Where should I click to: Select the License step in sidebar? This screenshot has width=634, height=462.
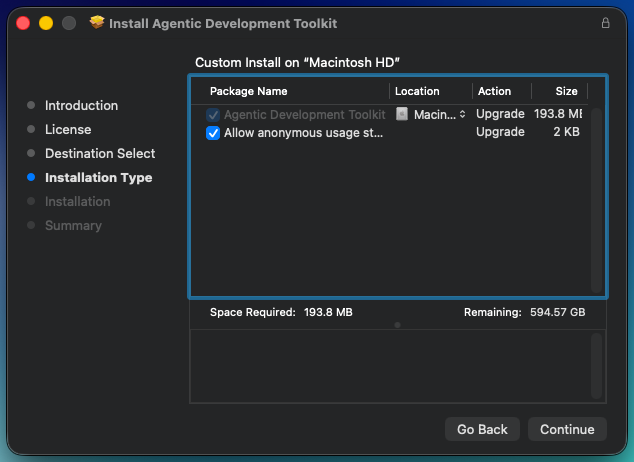tap(68, 129)
